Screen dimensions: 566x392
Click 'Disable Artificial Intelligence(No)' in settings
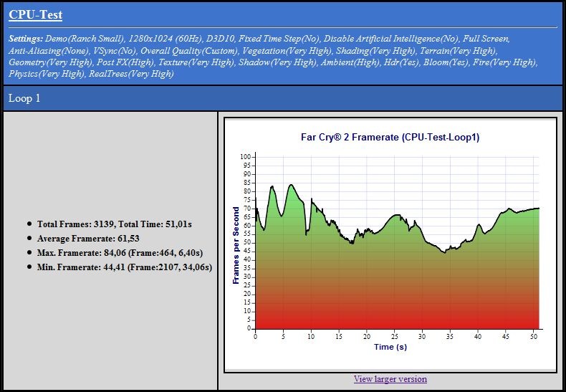click(391, 39)
